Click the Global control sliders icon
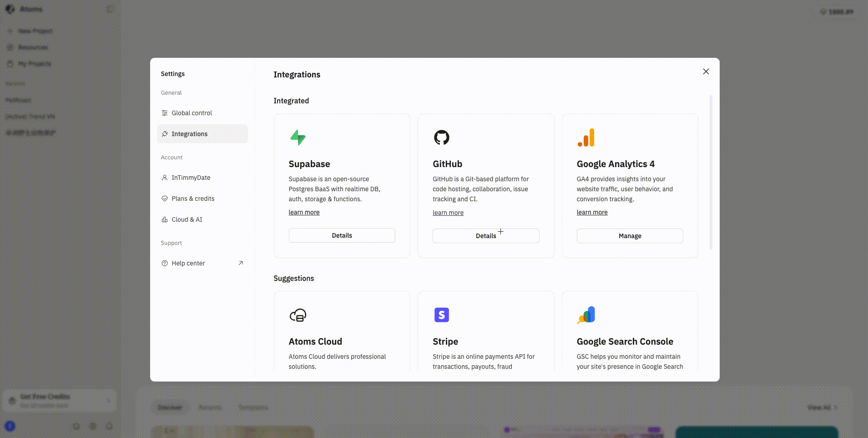This screenshot has width=868, height=438. click(x=165, y=112)
